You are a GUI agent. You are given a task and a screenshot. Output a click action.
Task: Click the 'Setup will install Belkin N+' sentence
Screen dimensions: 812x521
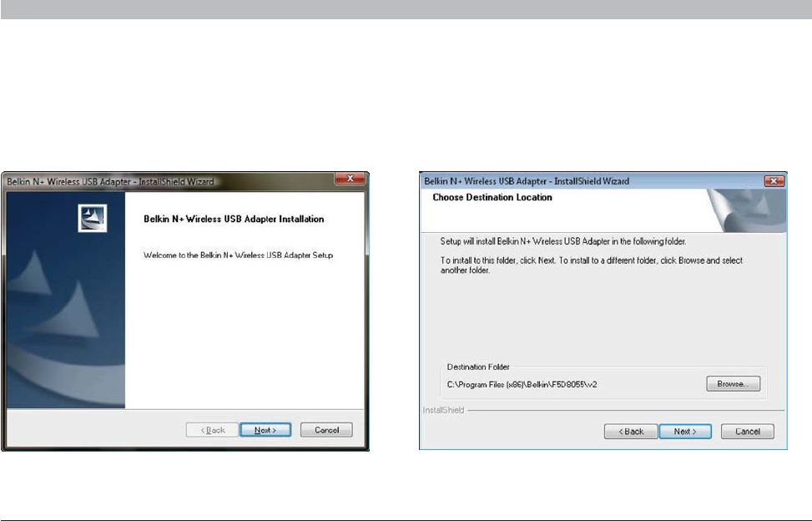(x=563, y=241)
